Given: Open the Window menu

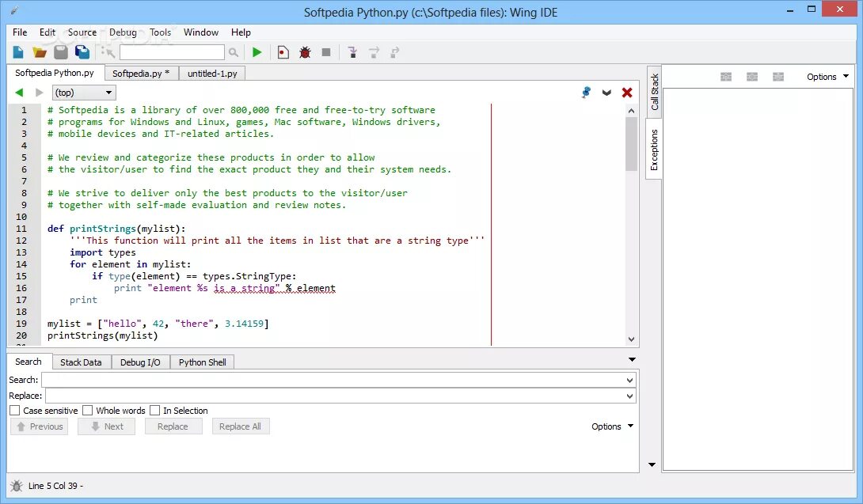Looking at the screenshot, I should [201, 32].
